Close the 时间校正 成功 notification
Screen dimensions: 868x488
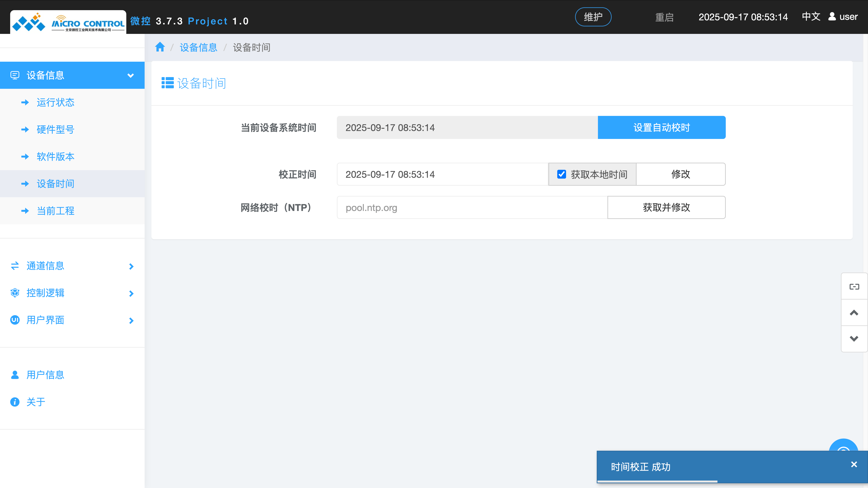[854, 464]
